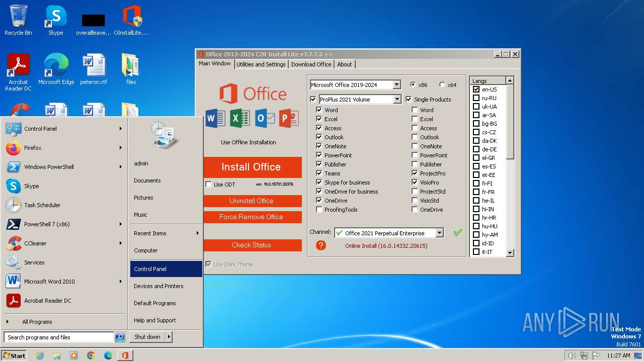This screenshot has width=644, height=362.
Task: Check the de-DE language box
Action: [x=476, y=149]
